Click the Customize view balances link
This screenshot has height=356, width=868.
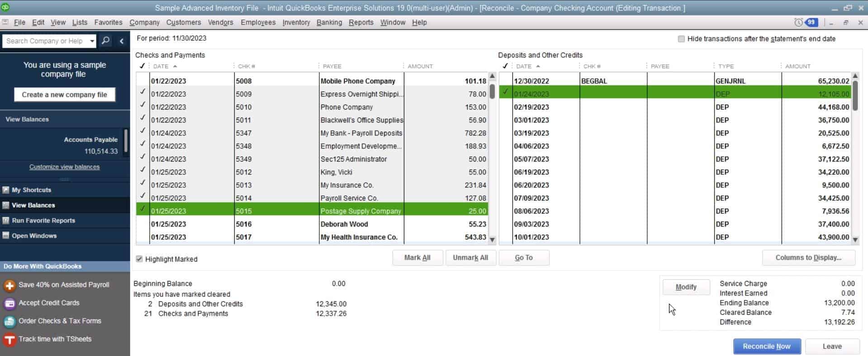64,167
